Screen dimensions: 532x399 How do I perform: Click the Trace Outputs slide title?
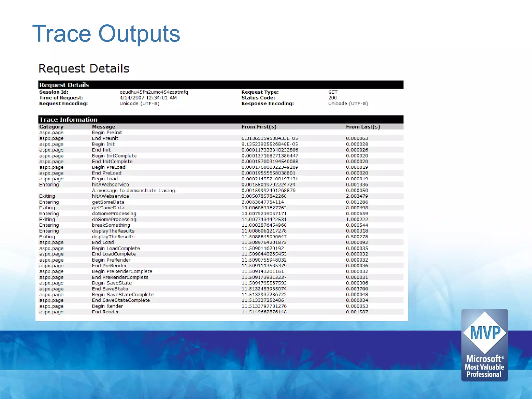coord(106,34)
